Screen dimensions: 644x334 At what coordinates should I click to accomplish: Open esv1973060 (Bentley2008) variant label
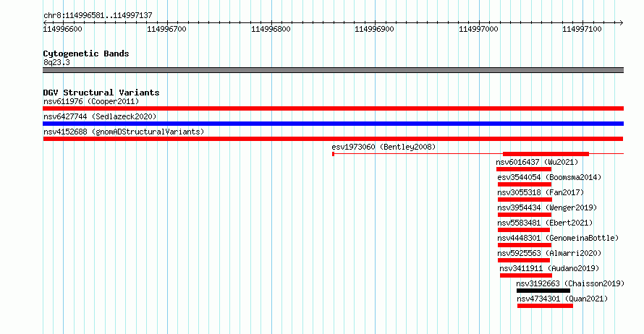point(384,147)
